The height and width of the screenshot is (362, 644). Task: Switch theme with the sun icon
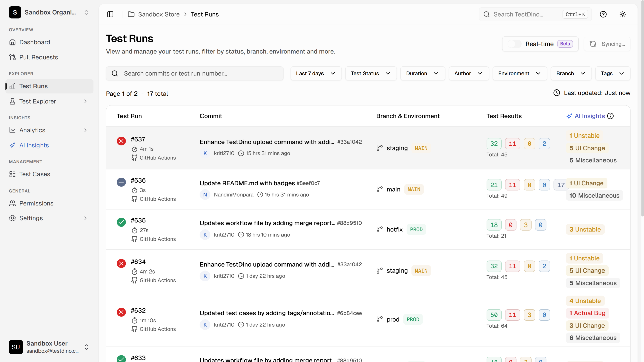[623, 14]
